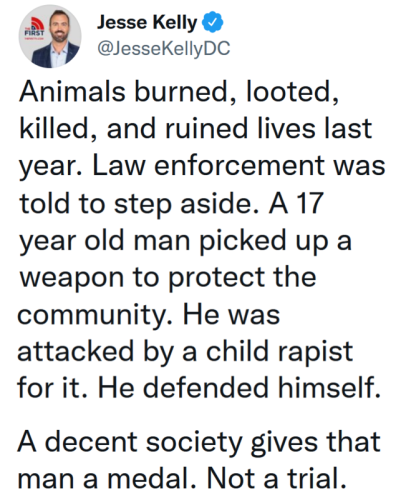Open Jesse Kelly's profile picture
Image resolution: width=401 pixels, height=500 pixels.
coord(50,36)
